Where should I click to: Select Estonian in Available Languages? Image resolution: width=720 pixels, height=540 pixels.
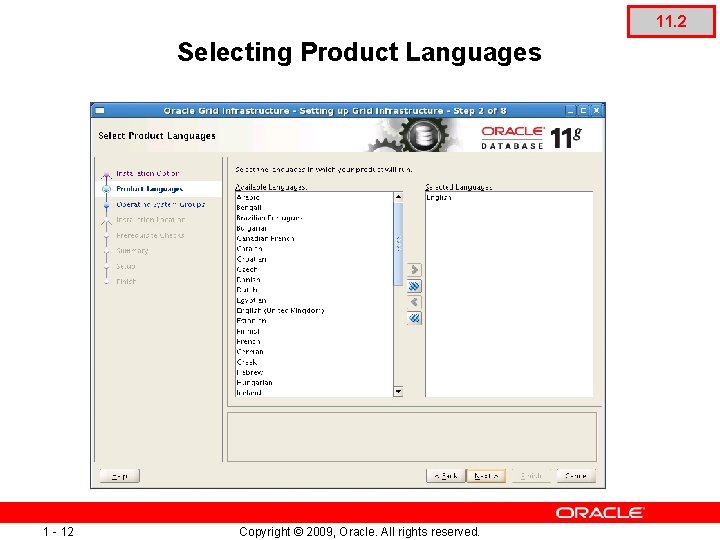click(314, 321)
